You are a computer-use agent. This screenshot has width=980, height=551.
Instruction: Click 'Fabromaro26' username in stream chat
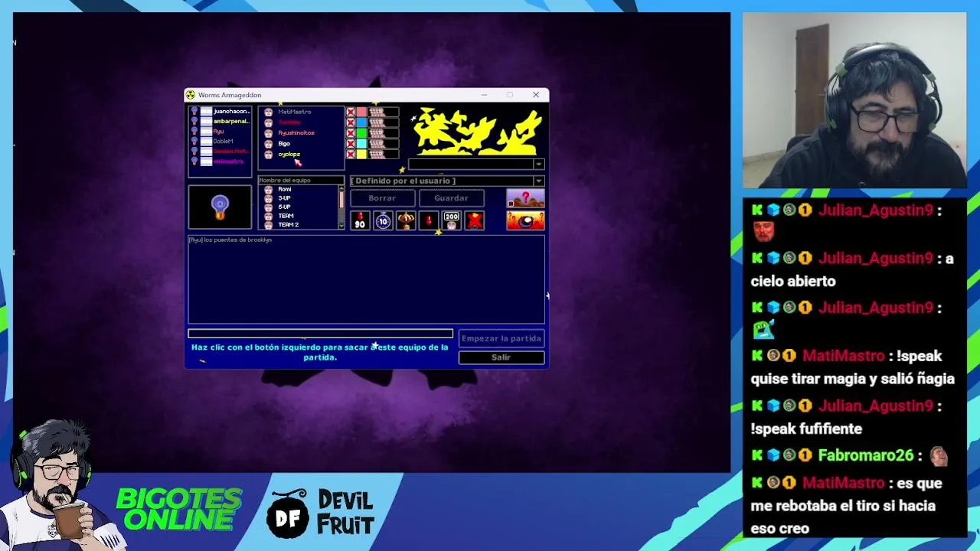866,455
